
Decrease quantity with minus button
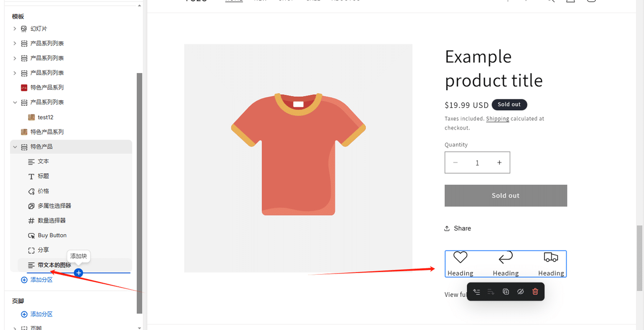pyautogui.click(x=455, y=163)
